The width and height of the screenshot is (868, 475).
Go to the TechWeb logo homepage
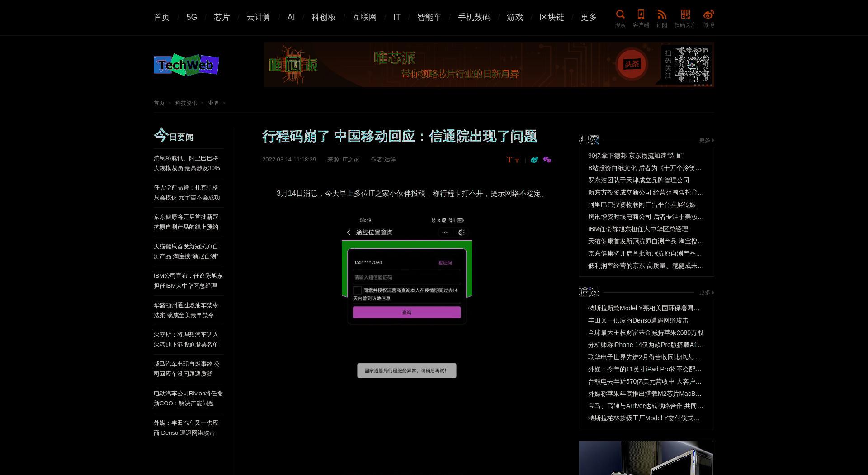point(186,65)
